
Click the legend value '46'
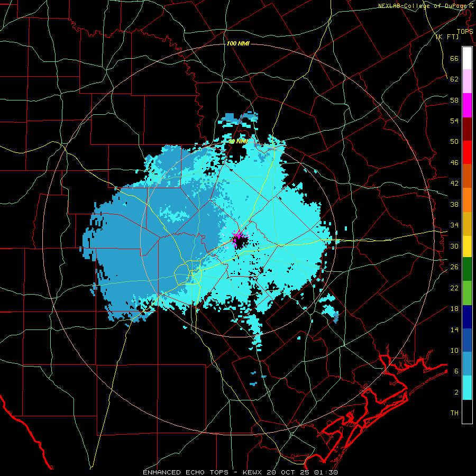coord(454,163)
